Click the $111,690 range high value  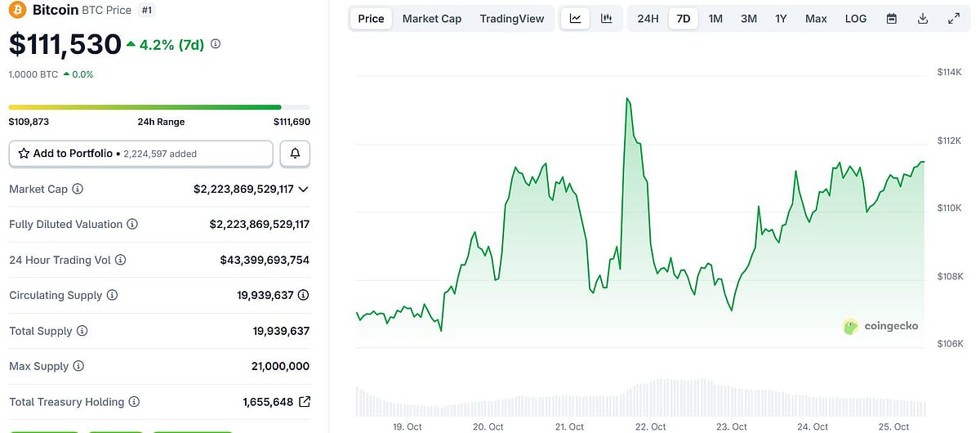292,122
